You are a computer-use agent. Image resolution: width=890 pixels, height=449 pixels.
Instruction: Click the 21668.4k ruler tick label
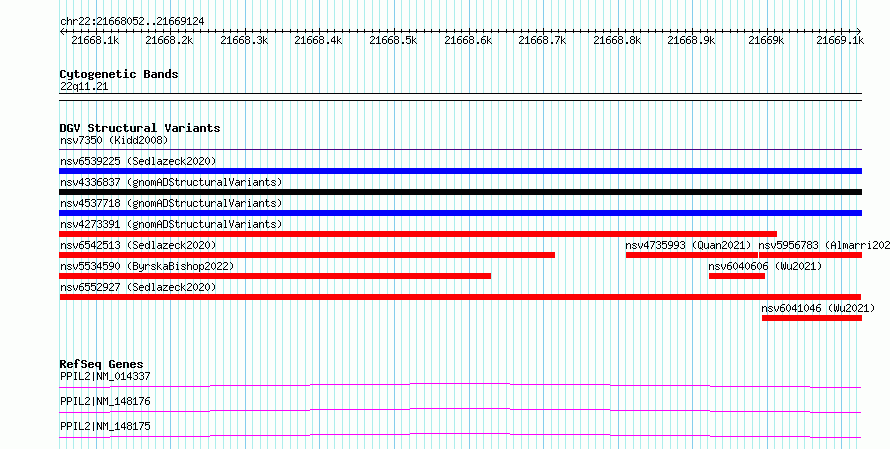(x=319, y=40)
